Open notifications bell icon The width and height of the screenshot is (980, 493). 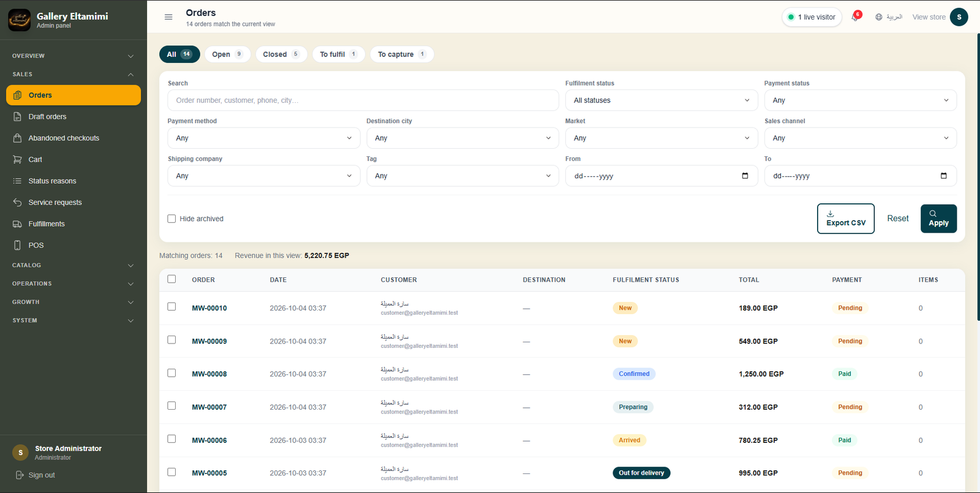coord(855,17)
